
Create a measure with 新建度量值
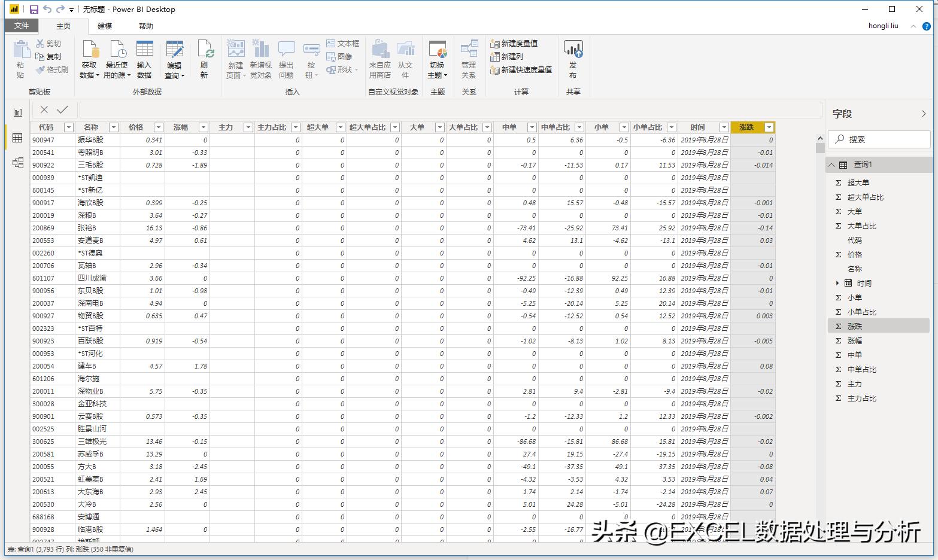click(515, 42)
